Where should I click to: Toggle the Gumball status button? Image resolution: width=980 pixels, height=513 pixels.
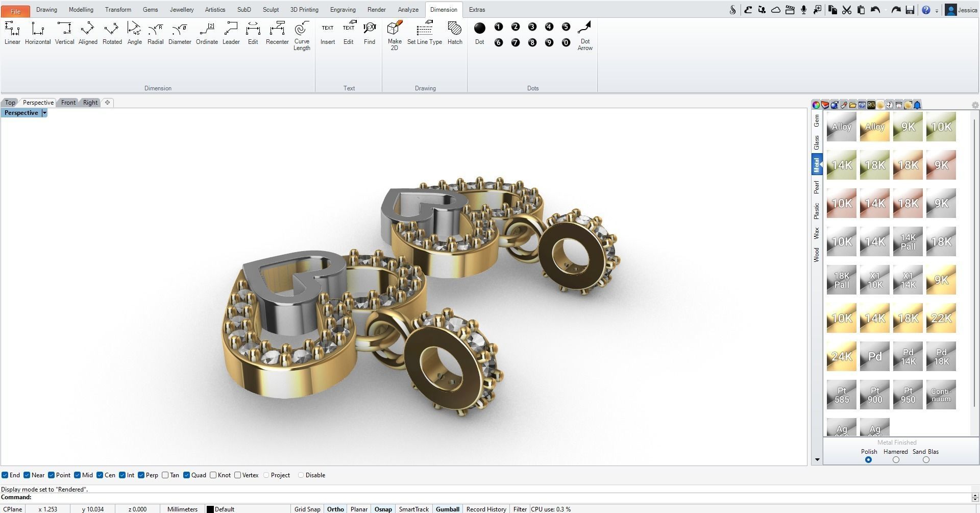[x=448, y=509]
